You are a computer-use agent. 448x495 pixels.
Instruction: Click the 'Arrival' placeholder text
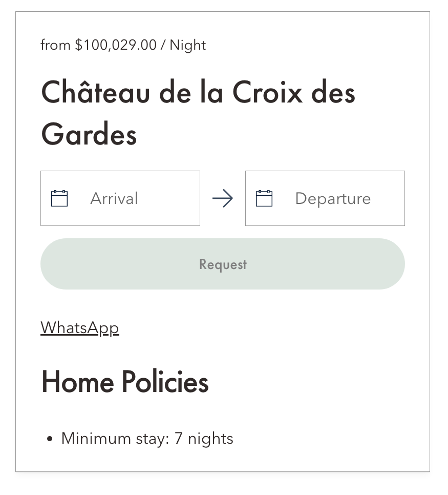[x=114, y=198]
